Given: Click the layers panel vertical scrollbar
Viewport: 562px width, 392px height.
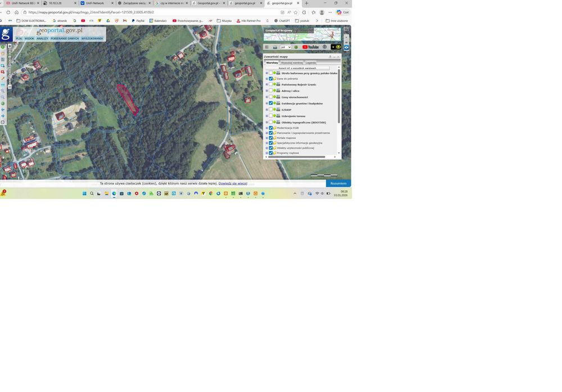Looking at the screenshot, I should (339, 97).
